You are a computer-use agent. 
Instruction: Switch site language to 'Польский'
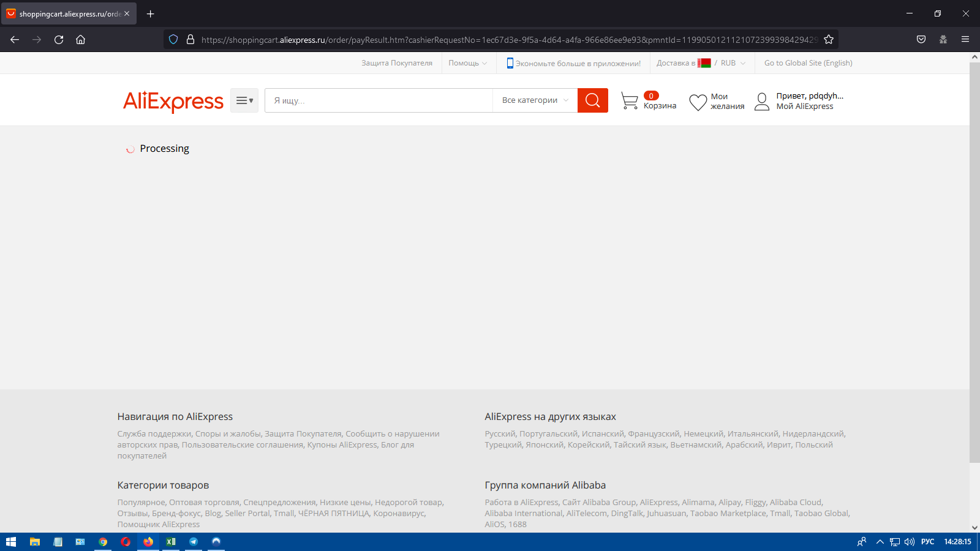point(814,445)
